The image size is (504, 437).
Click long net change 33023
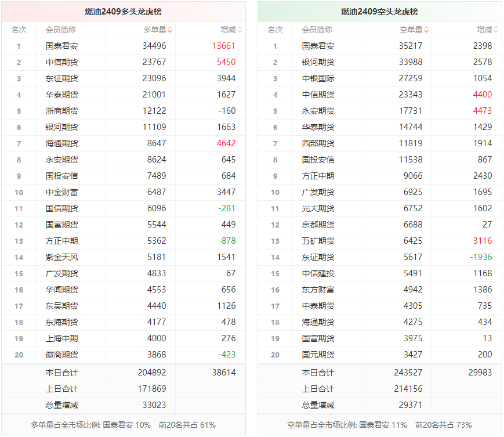point(154,405)
